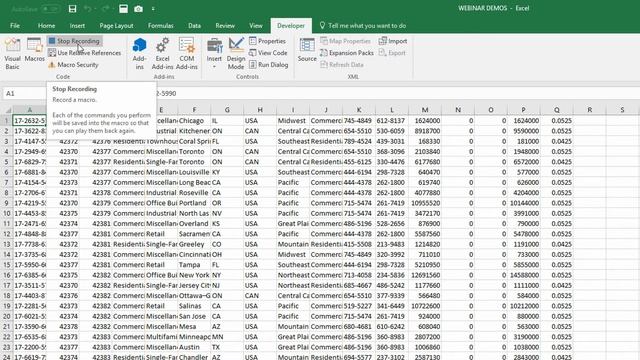Click cell containing San Jose
Screen dimensions: 640x360
[x=194, y=316]
